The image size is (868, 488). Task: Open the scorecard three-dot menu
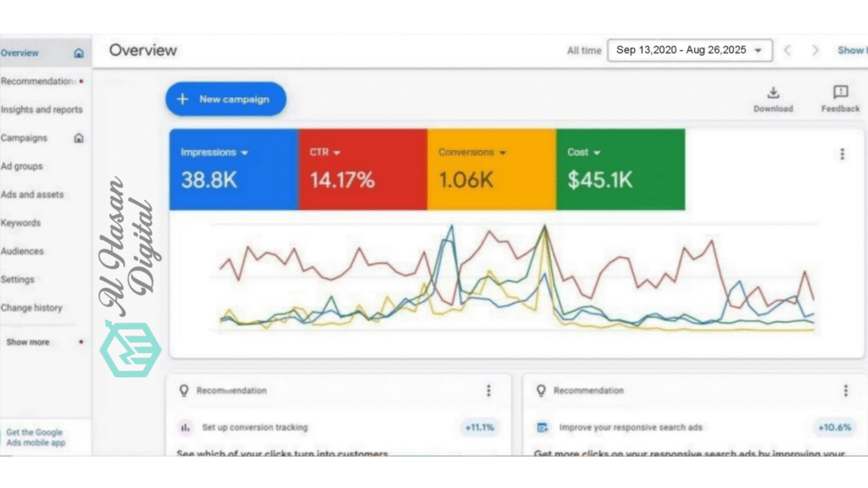point(842,154)
